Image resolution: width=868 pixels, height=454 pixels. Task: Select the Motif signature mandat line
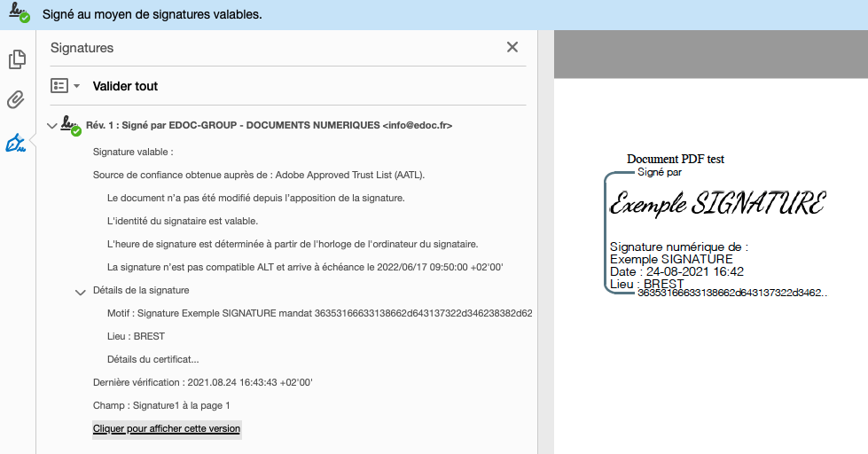click(319, 313)
